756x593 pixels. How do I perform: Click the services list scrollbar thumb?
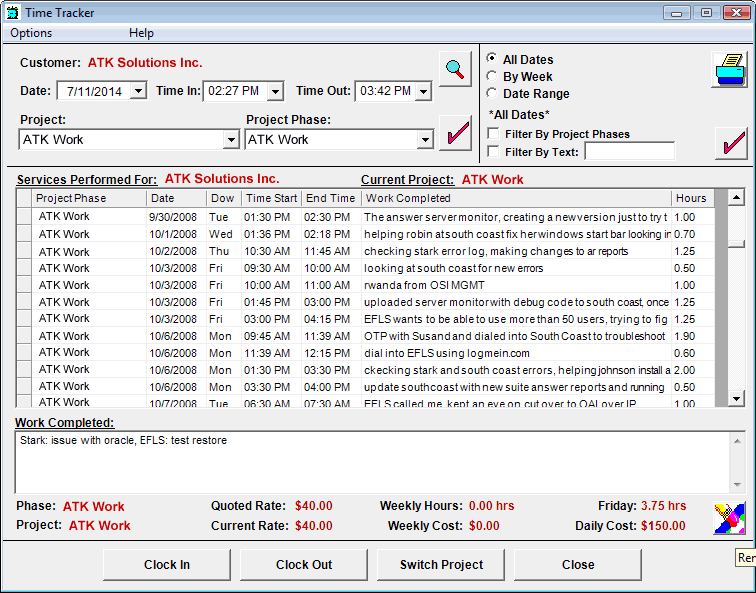coord(736,244)
